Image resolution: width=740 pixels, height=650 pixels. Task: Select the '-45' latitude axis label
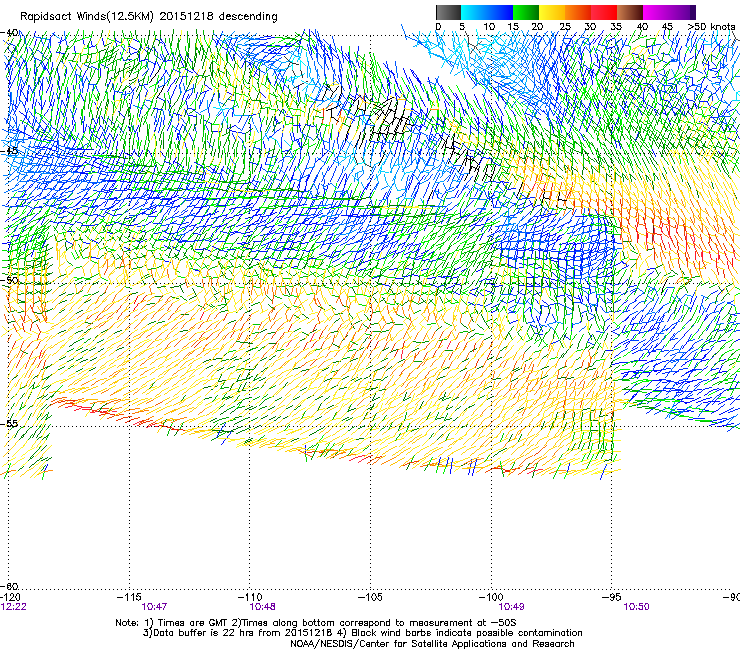pyautogui.click(x=10, y=151)
